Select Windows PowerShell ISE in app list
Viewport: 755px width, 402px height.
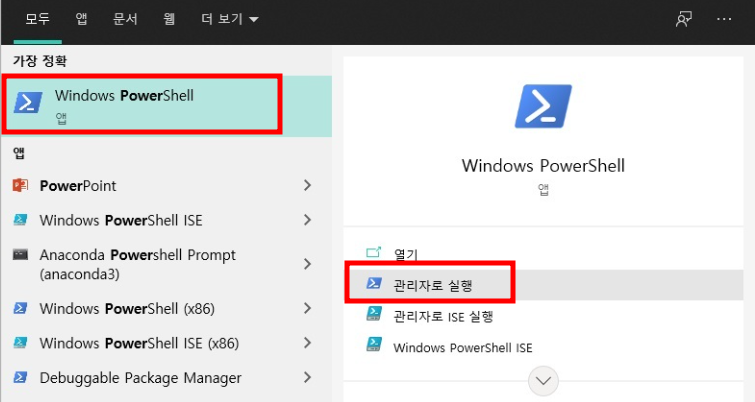167,220
